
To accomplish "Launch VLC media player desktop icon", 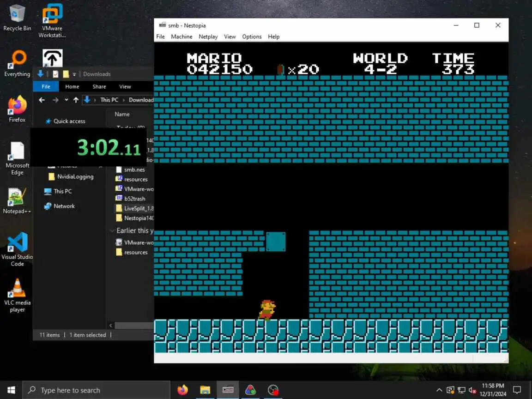I will click(x=17, y=295).
